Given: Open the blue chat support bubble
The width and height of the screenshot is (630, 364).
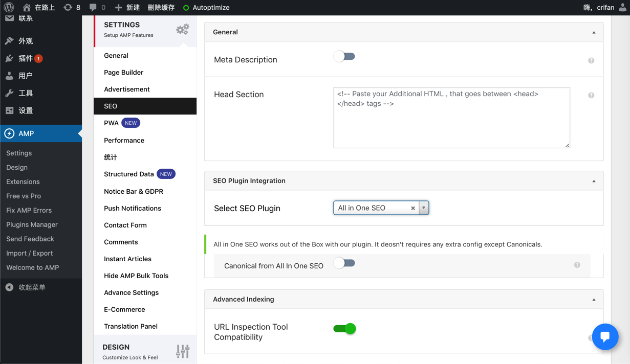Looking at the screenshot, I should click(605, 336).
